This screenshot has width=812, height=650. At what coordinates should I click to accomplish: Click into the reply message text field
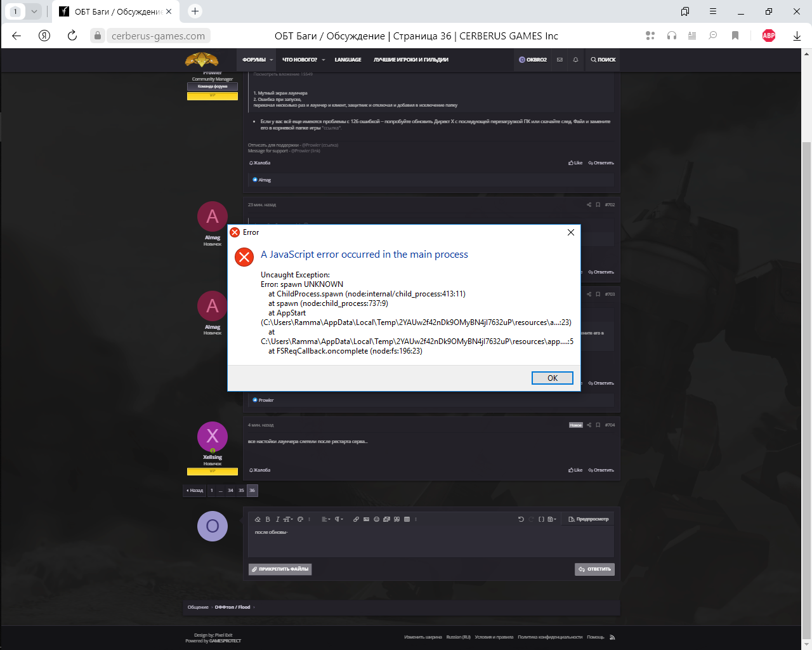(431, 543)
